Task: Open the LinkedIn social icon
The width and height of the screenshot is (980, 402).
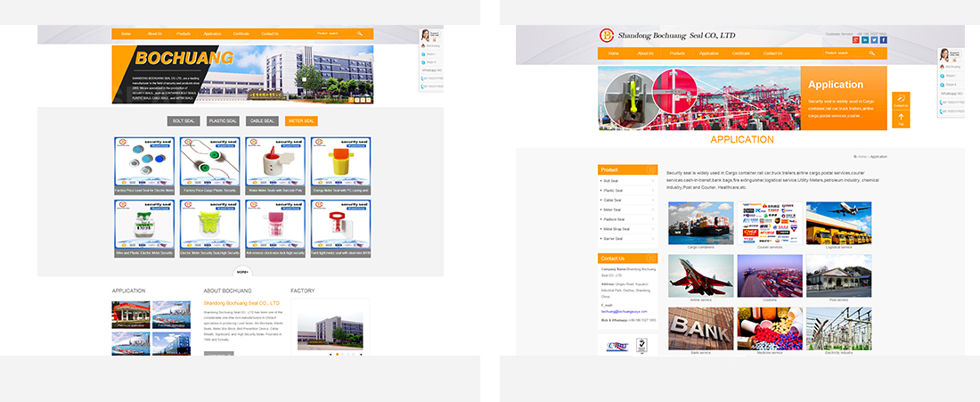Action: coord(865,40)
